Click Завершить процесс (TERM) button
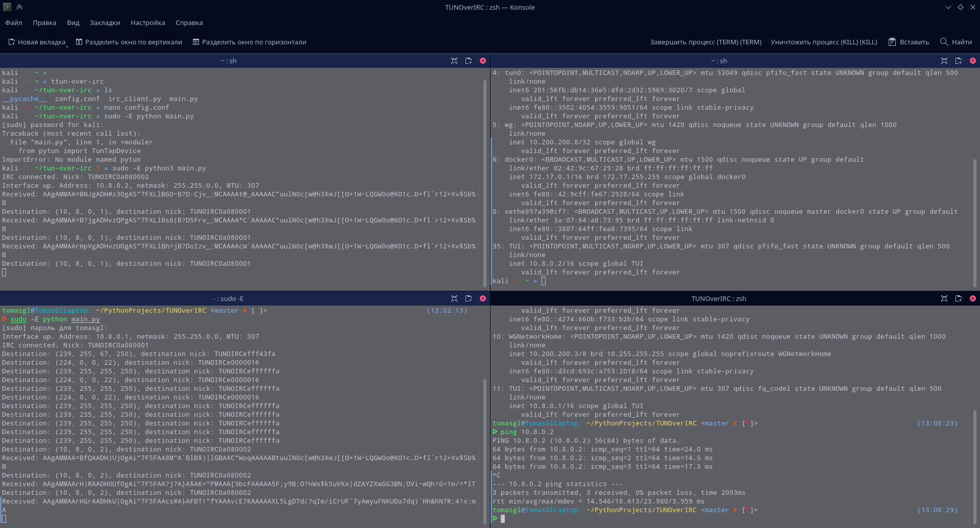This screenshot has width=980, height=528. pyautogui.click(x=705, y=42)
